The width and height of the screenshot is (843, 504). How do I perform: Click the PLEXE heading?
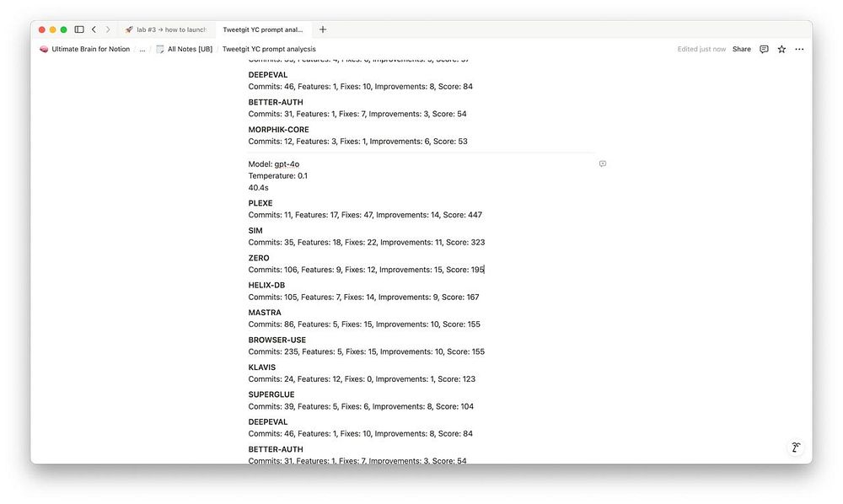260,203
